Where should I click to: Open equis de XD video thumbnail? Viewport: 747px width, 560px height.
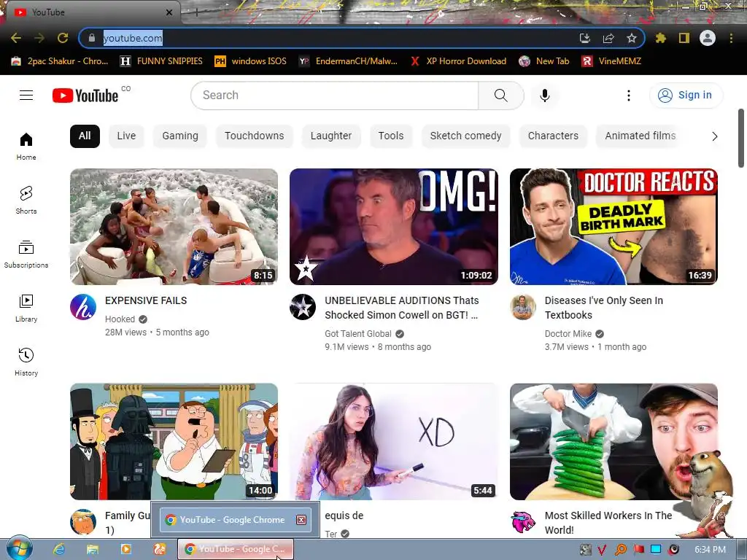tap(394, 441)
